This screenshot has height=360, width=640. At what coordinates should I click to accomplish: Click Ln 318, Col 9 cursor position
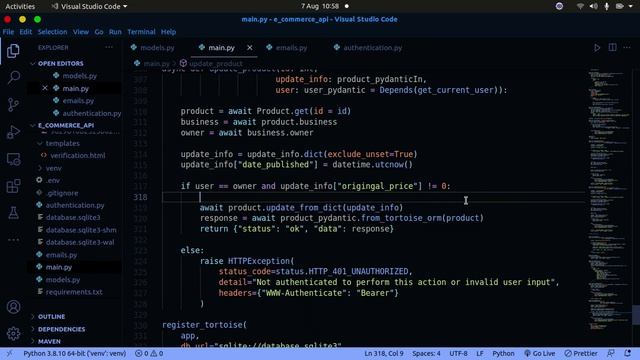coord(384,353)
